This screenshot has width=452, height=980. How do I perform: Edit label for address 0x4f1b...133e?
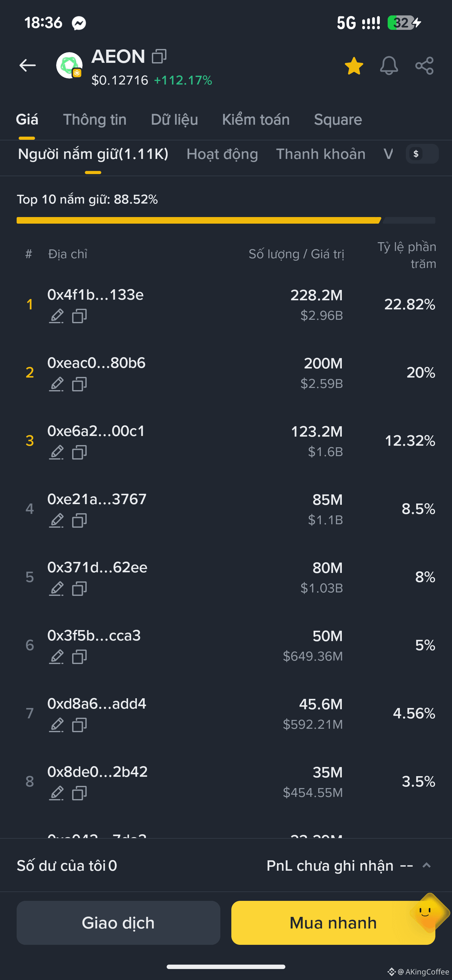click(x=56, y=316)
